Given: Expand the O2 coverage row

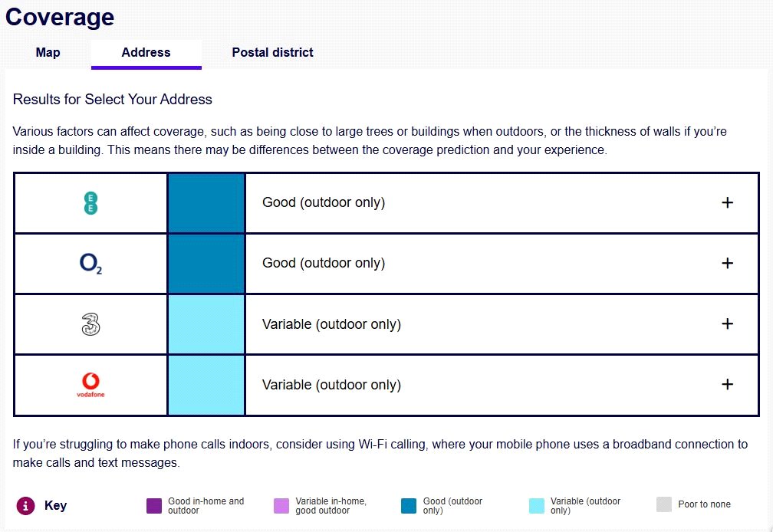Looking at the screenshot, I should point(728,263).
